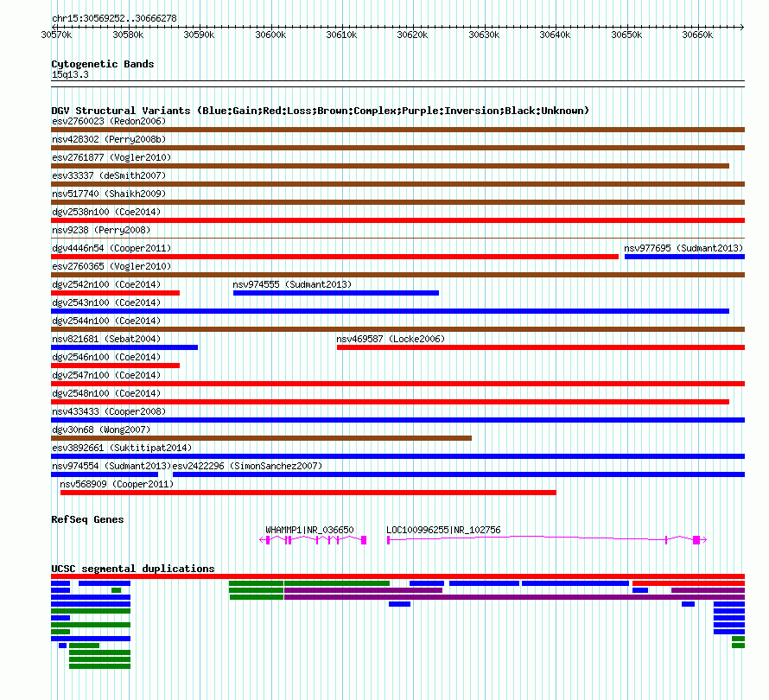Click the WHAMMP1|NR_036650 gene label
Viewport: 769px width, 700px height.
(309, 530)
